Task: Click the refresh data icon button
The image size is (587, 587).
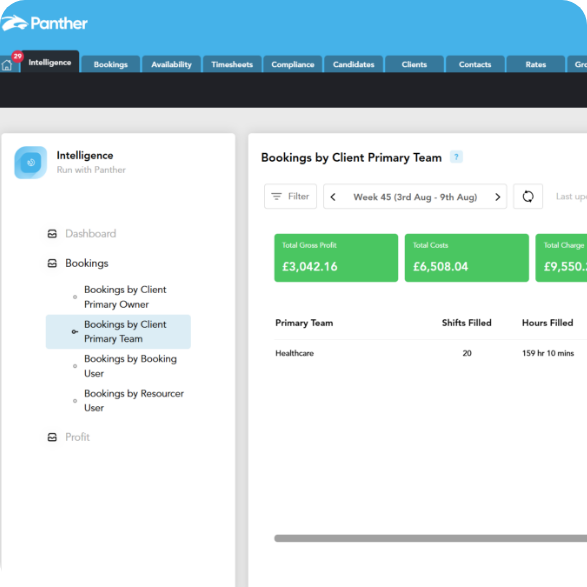Action: tap(528, 196)
